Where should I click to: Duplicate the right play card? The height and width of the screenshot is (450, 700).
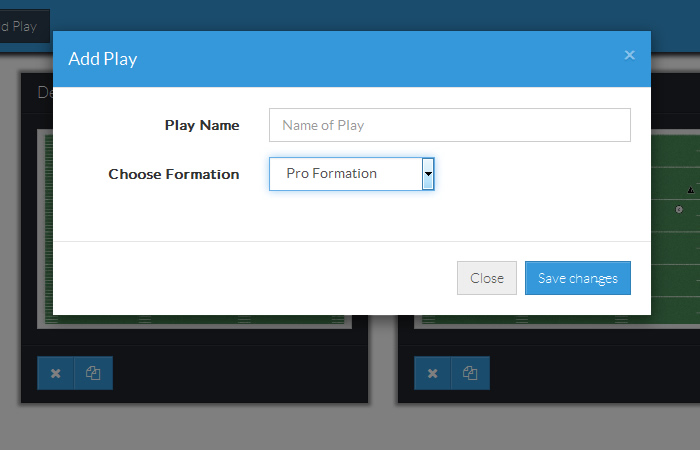pos(471,373)
